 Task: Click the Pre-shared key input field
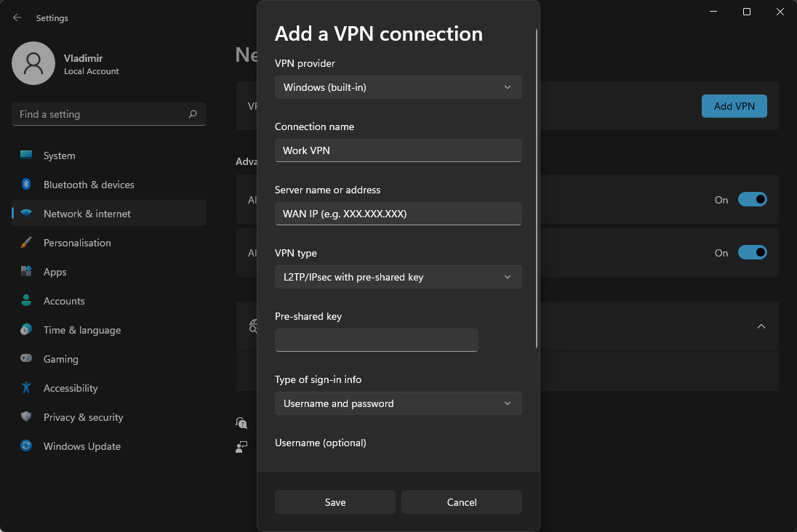pos(376,340)
